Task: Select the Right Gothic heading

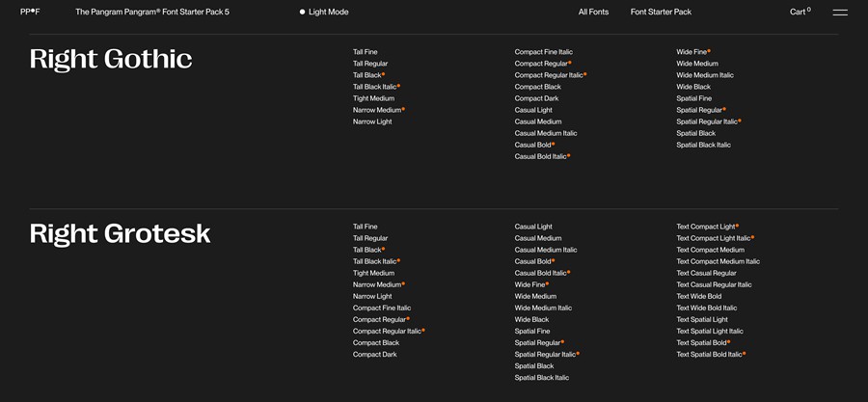Action: tap(111, 59)
